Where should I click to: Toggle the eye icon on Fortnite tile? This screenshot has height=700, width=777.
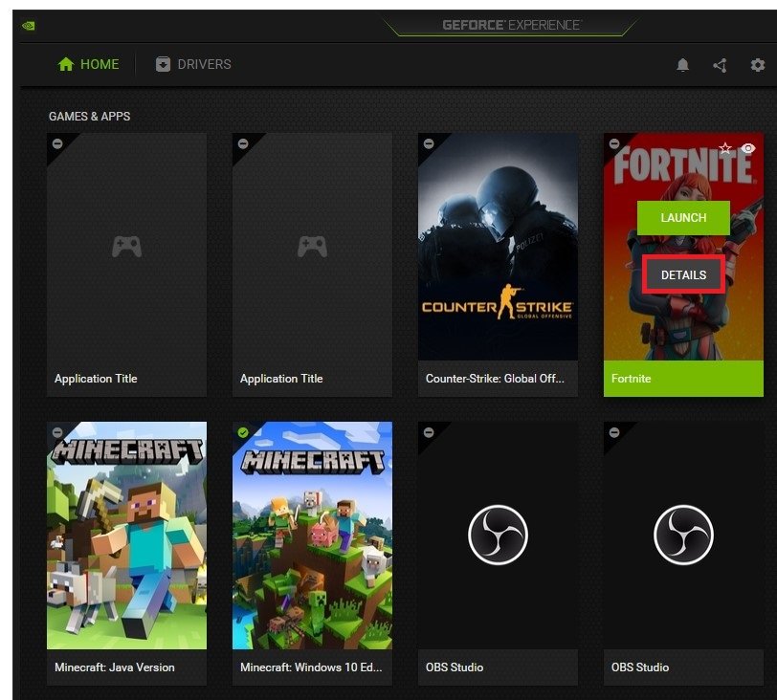pyautogui.click(x=748, y=148)
